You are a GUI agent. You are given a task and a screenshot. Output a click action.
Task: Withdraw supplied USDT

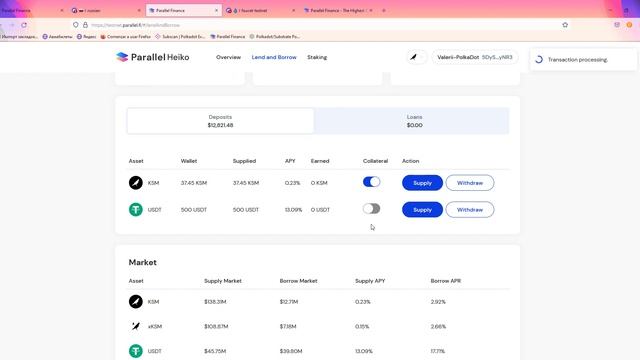(x=470, y=209)
